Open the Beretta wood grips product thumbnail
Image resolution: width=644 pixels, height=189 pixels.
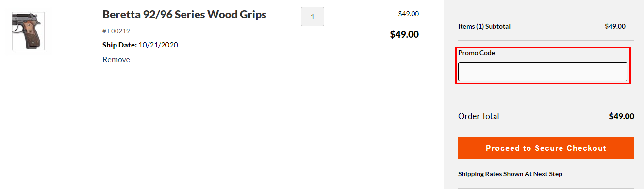click(x=28, y=31)
